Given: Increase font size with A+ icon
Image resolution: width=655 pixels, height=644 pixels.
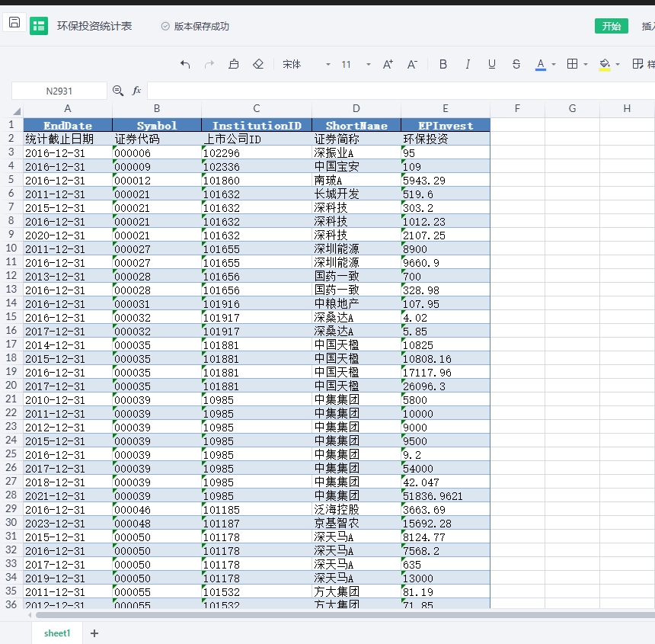Looking at the screenshot, I should (388, 65).
